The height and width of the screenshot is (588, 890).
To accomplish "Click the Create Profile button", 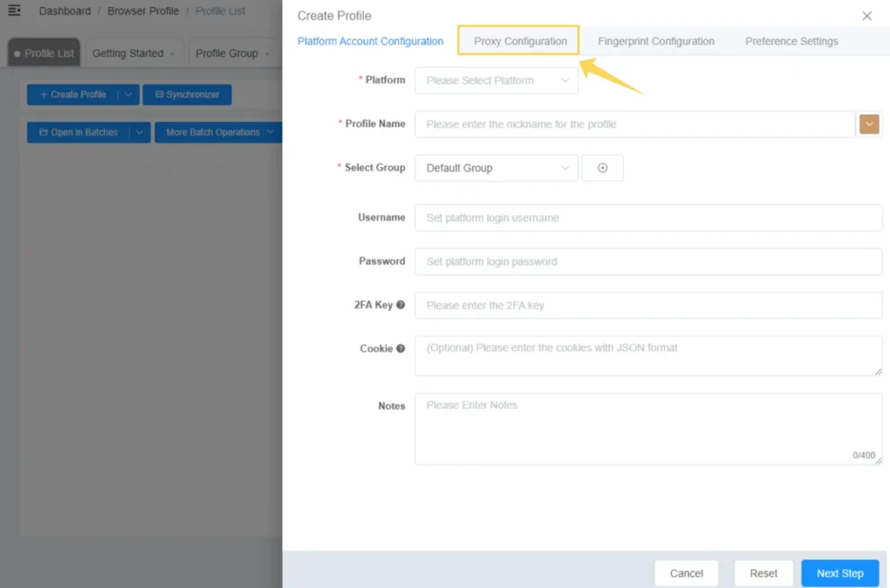I will coord(73,95).
